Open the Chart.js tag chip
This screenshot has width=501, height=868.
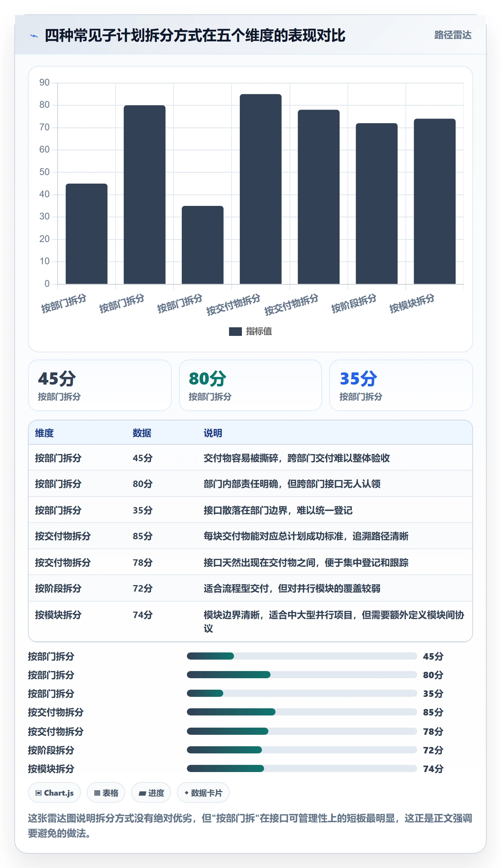tap(54, 793)
